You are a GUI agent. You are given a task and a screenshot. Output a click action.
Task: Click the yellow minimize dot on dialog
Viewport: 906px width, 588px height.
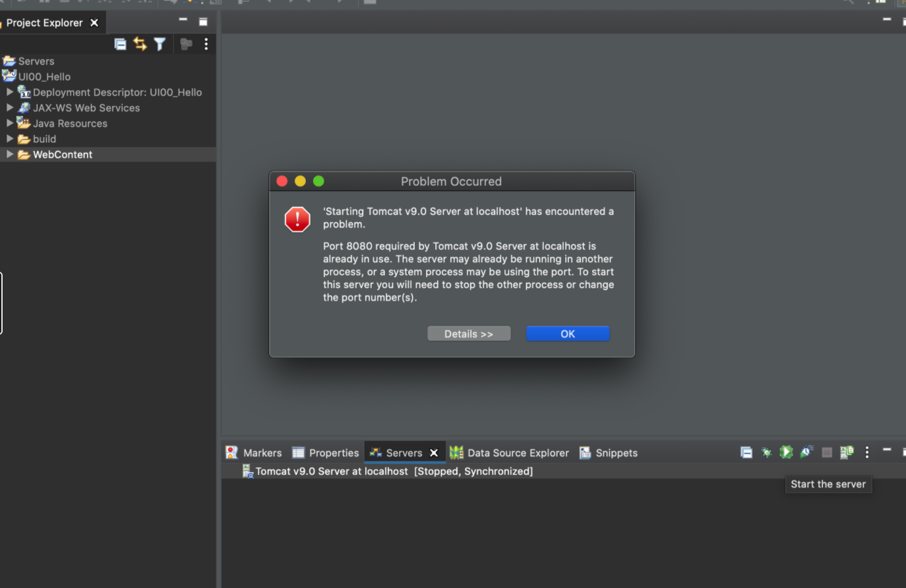300,181
